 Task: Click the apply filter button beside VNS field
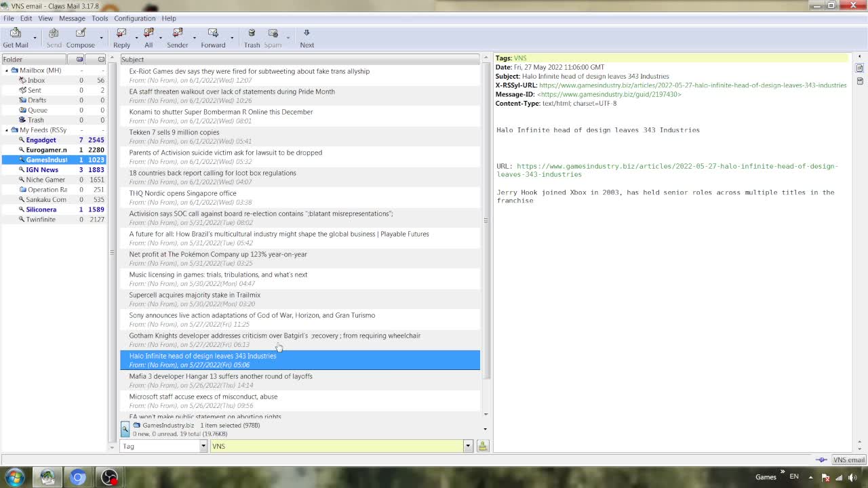click(x=483, y=446)
